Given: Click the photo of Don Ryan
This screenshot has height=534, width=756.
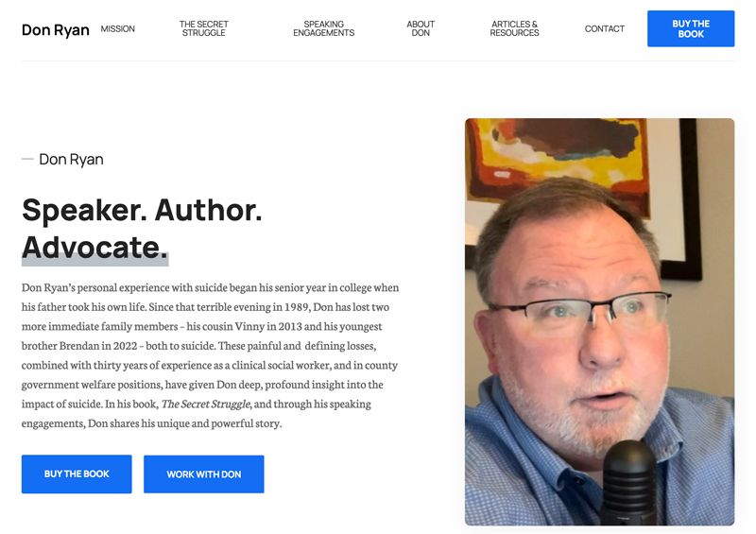Looking at the screenshot, I should tap(599, 321).
